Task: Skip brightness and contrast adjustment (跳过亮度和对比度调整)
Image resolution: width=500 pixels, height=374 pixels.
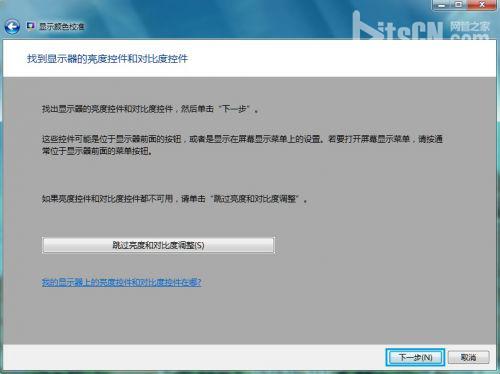Action: click(158, 245)
